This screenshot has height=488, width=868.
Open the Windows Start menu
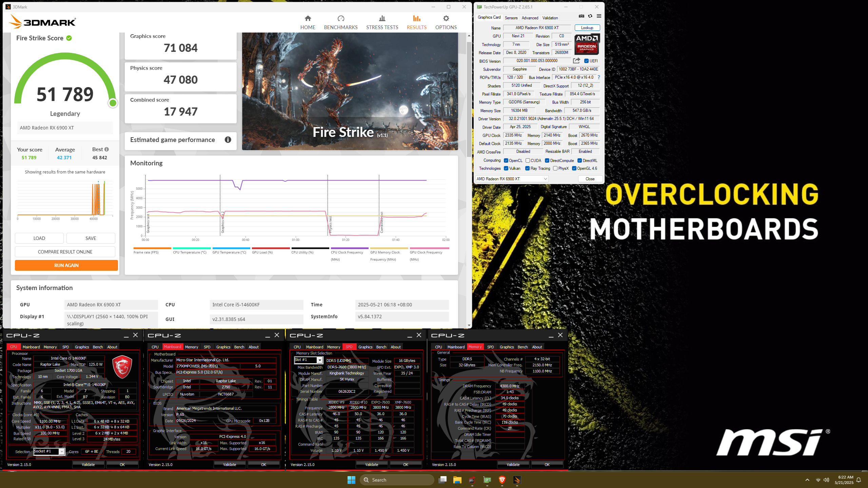(x=351, y=480)
